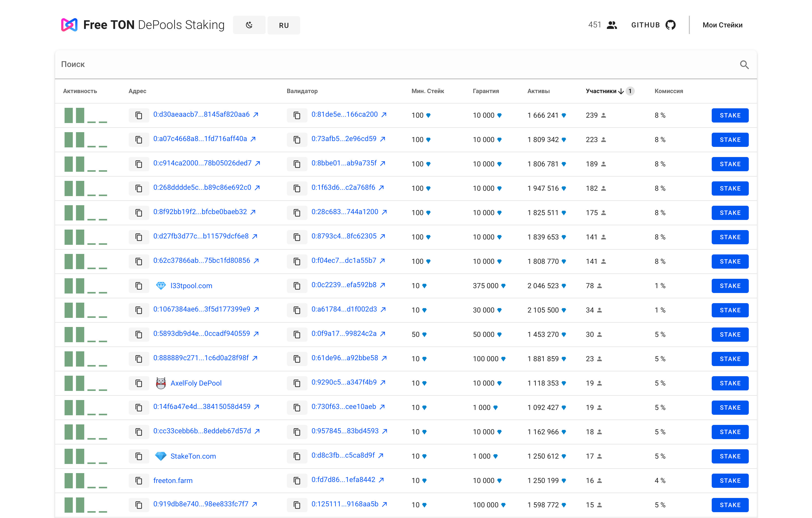The image size is (812, 518).
Task: Copy validator 0:81de5e...166ca200
Action: 297,115
